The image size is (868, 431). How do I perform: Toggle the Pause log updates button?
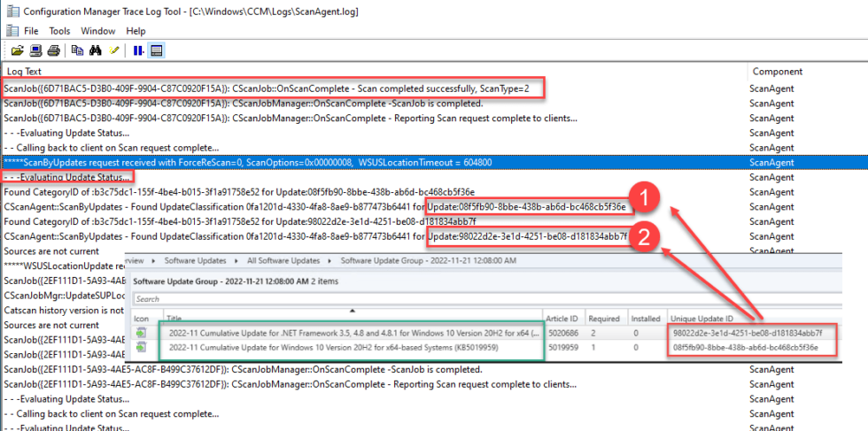pos(138,51)
